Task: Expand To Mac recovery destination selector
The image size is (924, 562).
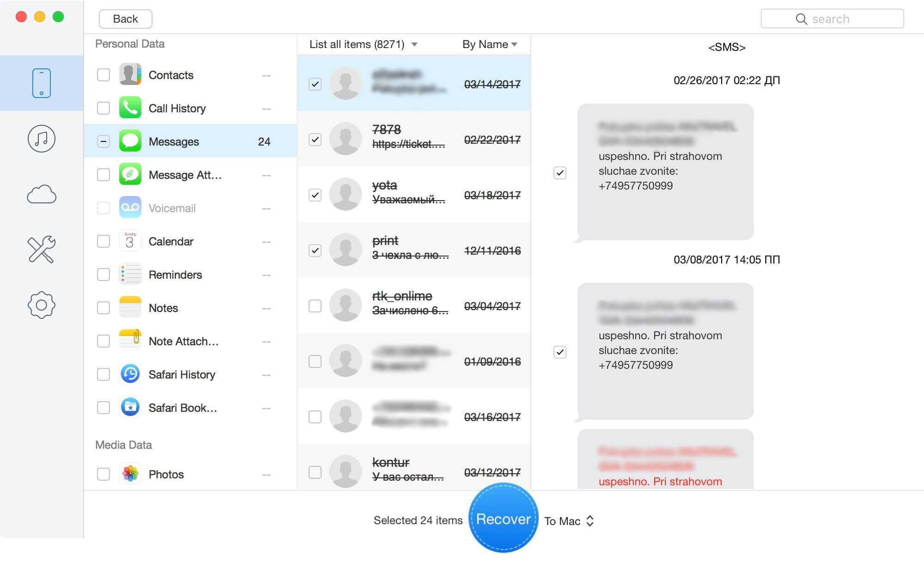Action: [x=567, y=520]
